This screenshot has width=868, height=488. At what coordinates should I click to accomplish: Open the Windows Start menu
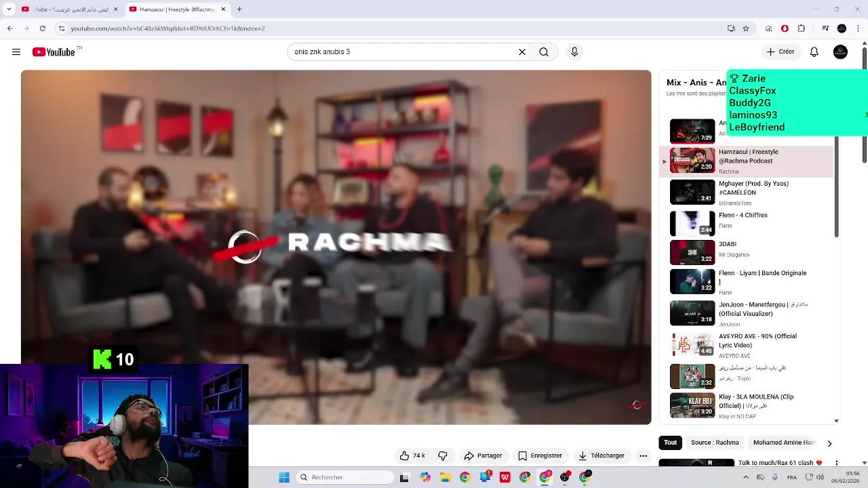coord(283,477)
